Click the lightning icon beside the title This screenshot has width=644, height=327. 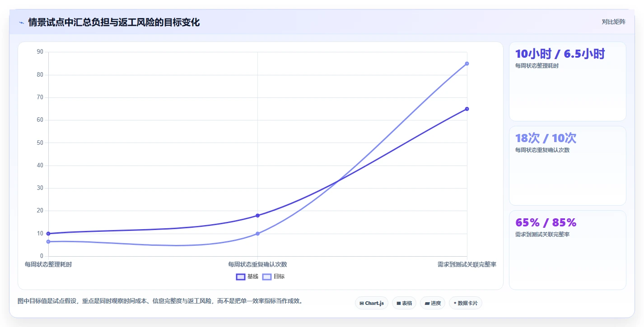click(x=21, y=23)
